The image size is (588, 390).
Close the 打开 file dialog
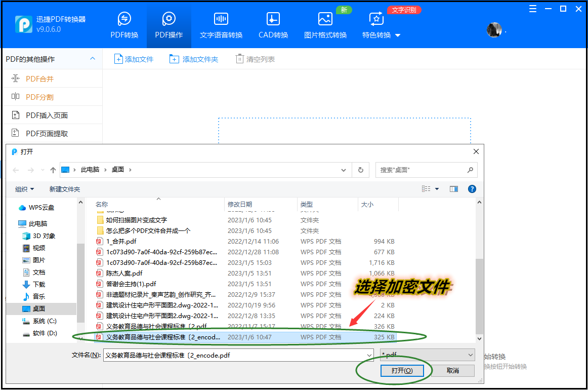(476, 151)
